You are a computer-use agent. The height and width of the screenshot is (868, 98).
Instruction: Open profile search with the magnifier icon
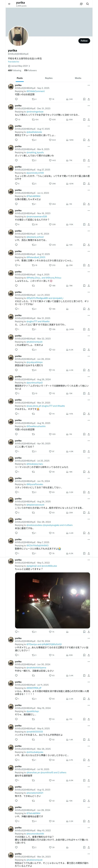pyautogui.click(x=88, y=4)
